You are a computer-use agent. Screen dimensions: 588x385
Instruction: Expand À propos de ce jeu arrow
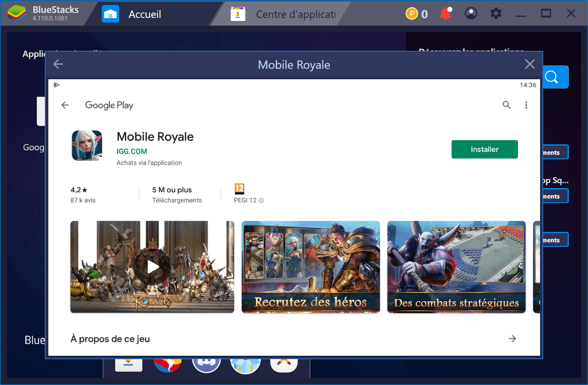(x=513, y=339)
